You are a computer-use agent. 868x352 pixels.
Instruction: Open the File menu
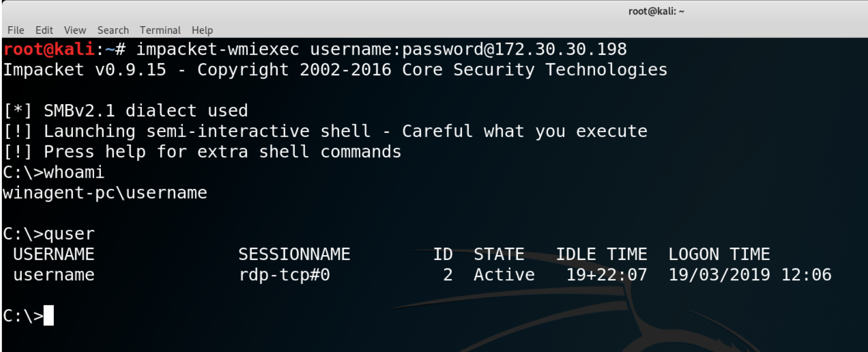coord(16,30)
